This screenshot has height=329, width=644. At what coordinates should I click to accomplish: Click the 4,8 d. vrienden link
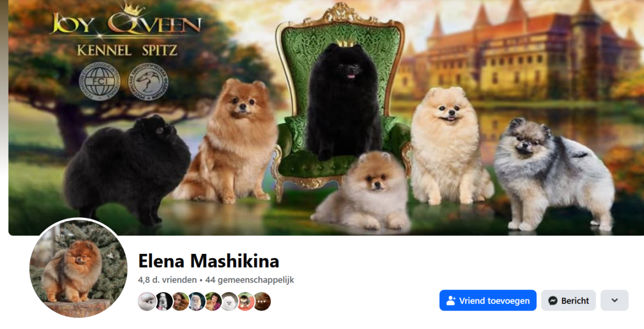(167, 280)
